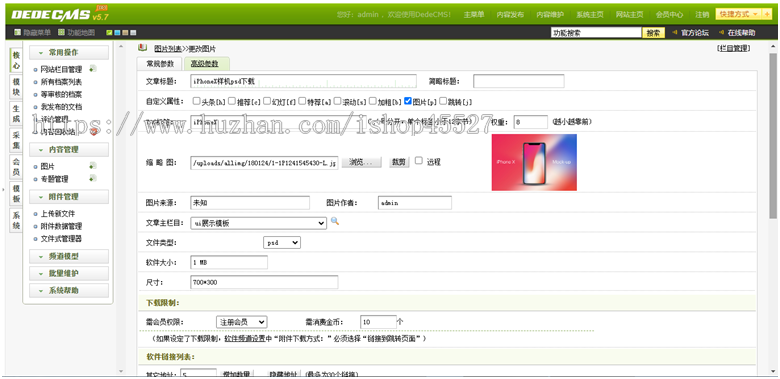Click the add icon beside 图片
The width and height of the screenshot is (780, 379).
click(93, 166)
